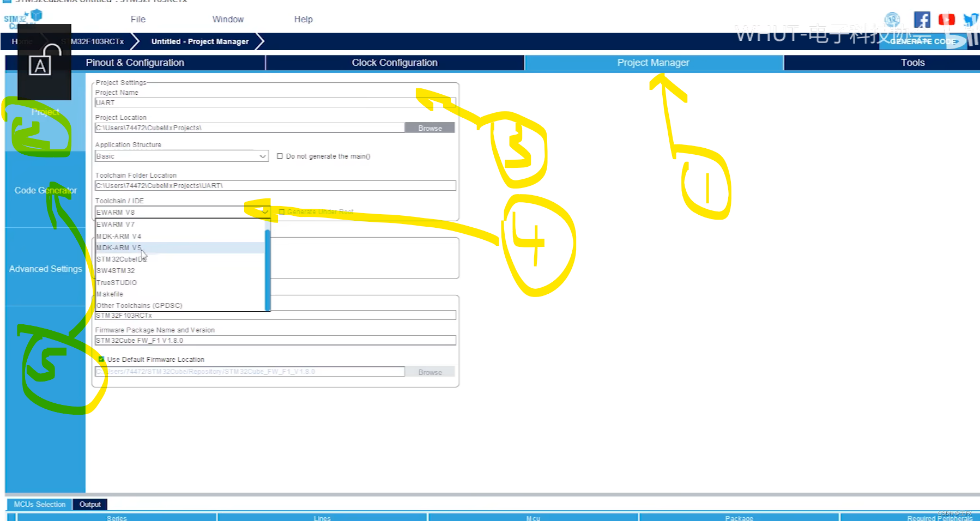This screenshot has height=521, width=980.
Task: Click Browse for firmware location
Action: (430, 372)
